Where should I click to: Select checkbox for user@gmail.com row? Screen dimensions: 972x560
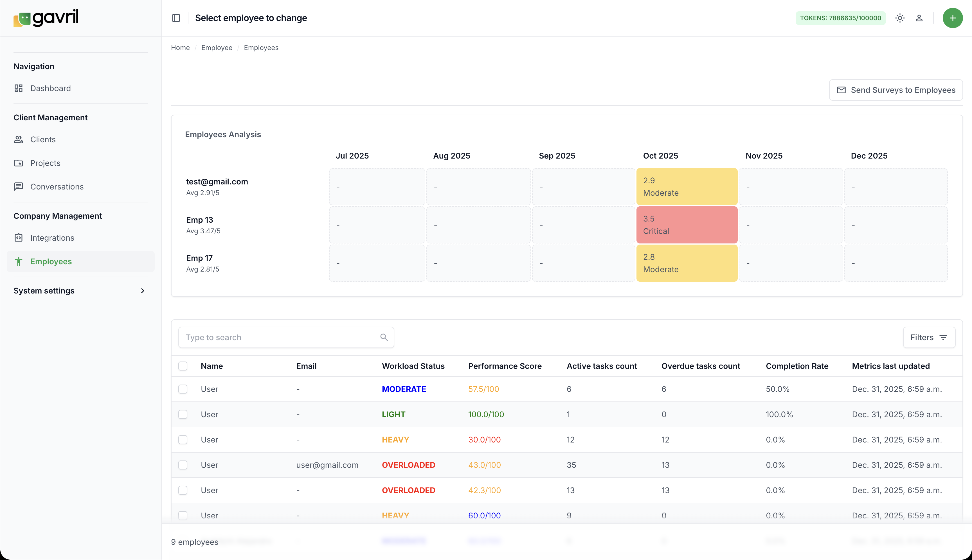[183, 465]
